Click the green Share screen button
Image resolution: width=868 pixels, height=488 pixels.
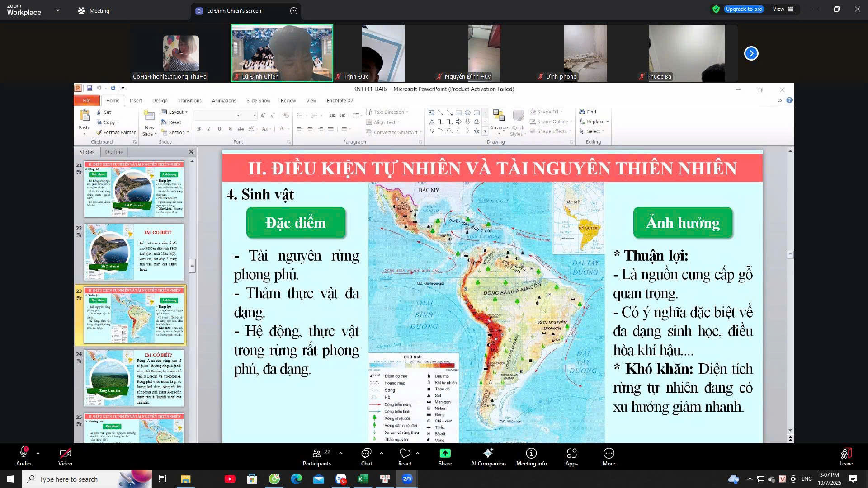(445, 456)
